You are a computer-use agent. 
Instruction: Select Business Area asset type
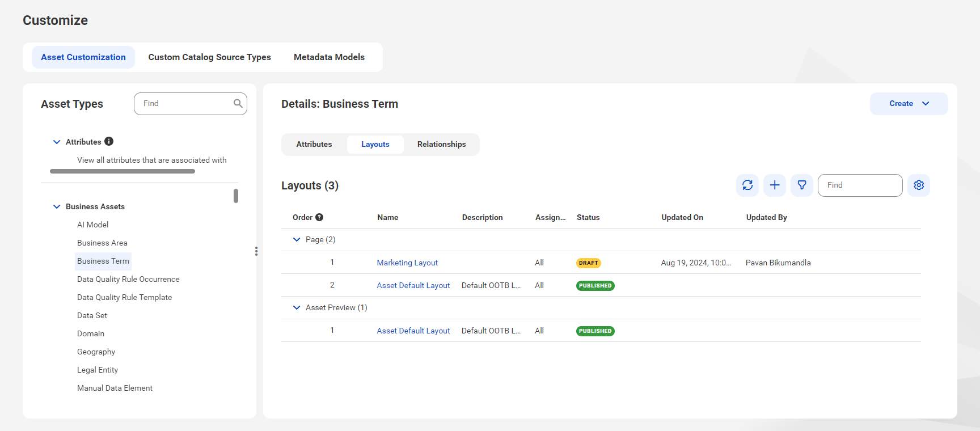point(102,243)
